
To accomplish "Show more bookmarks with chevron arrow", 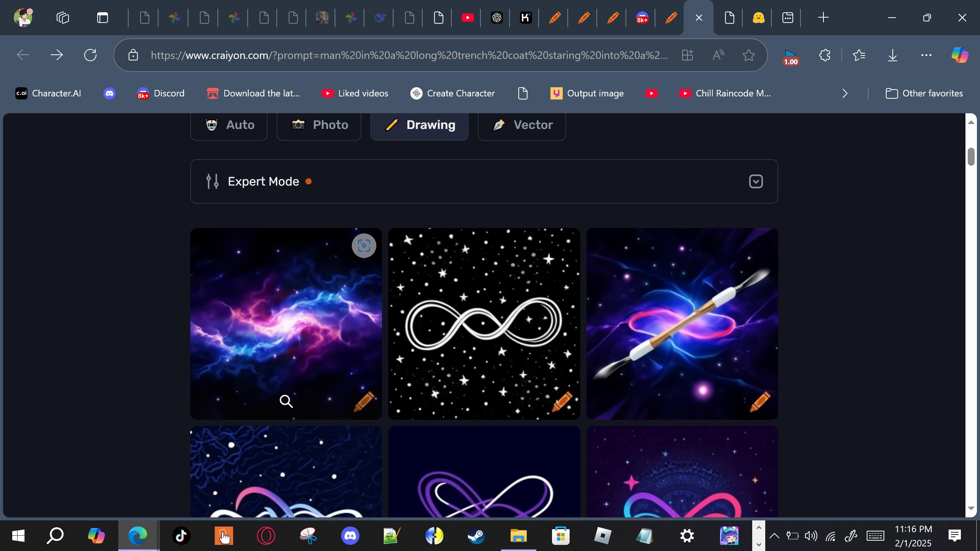I will click(845, 93).
